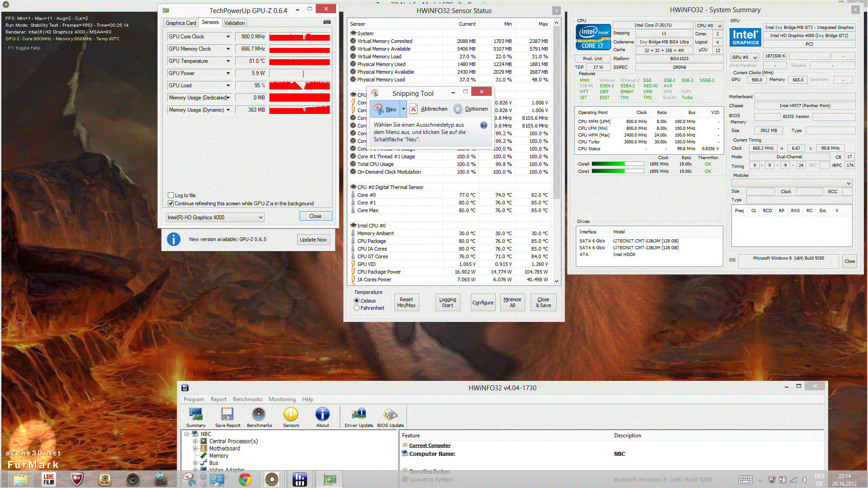Click the Intel Core i7 logo in System Summary

(593, 37)
